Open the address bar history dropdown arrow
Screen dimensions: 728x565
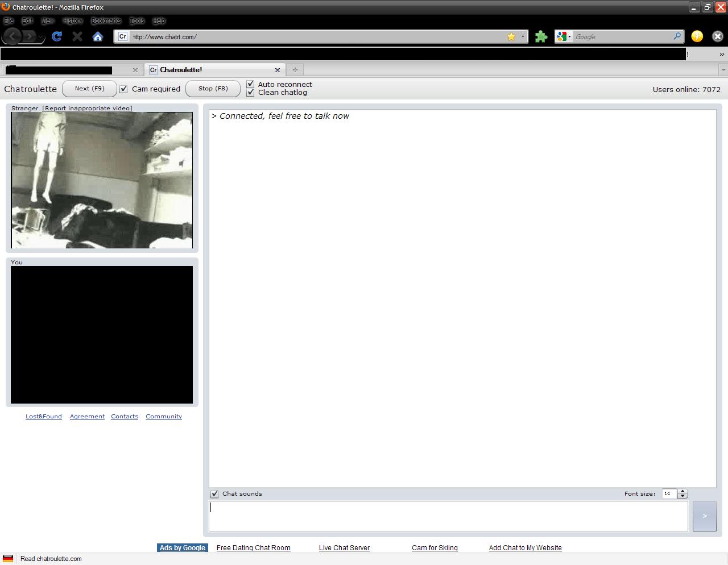(x=523, y=36)
